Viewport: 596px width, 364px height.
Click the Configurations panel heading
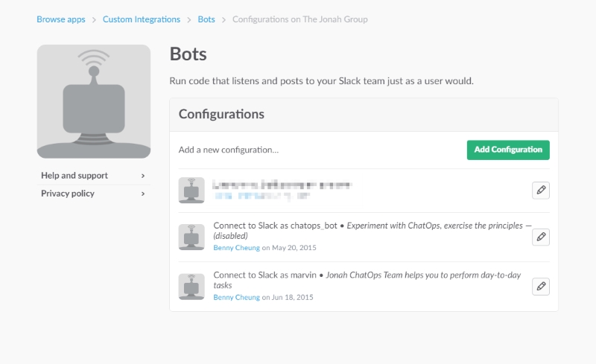(221, 114)
